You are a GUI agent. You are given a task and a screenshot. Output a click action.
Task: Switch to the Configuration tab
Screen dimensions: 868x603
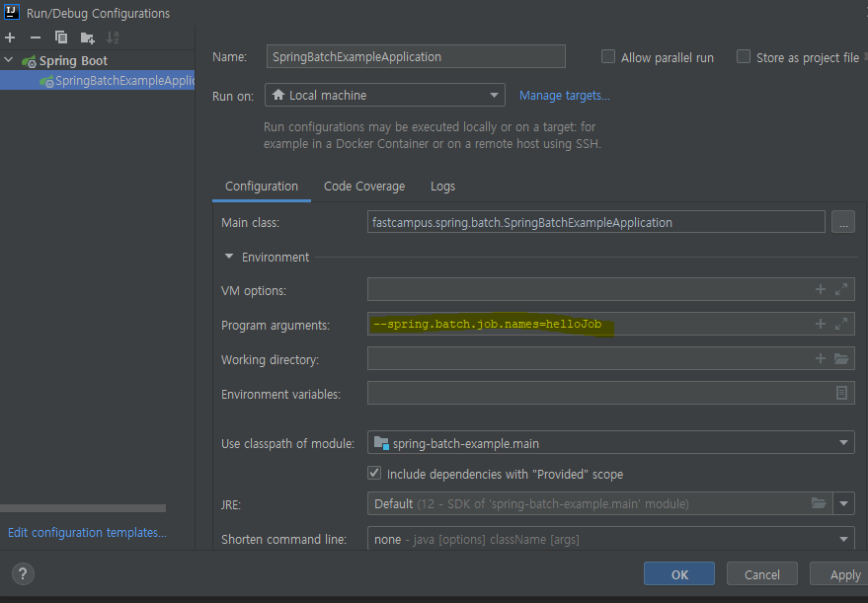(262, 187)
